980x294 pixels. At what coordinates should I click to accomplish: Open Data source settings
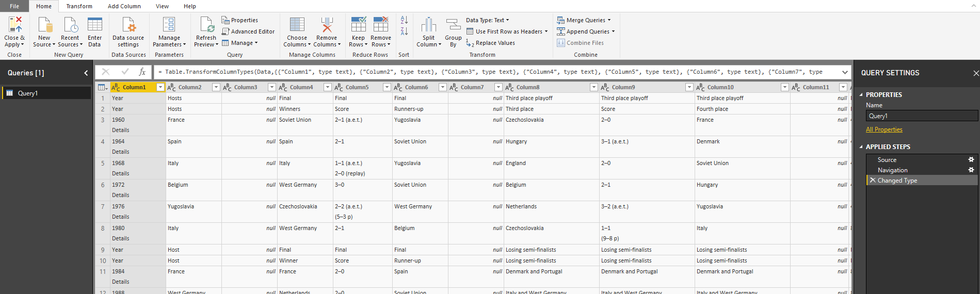point(128,32)
